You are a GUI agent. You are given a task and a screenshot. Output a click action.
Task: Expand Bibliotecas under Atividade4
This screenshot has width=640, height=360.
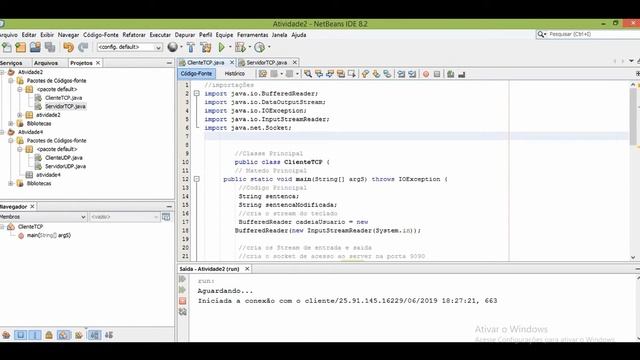point(11,184)
